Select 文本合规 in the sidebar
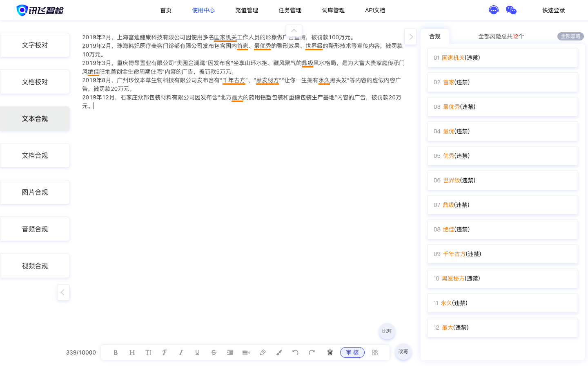 point(35,119)
